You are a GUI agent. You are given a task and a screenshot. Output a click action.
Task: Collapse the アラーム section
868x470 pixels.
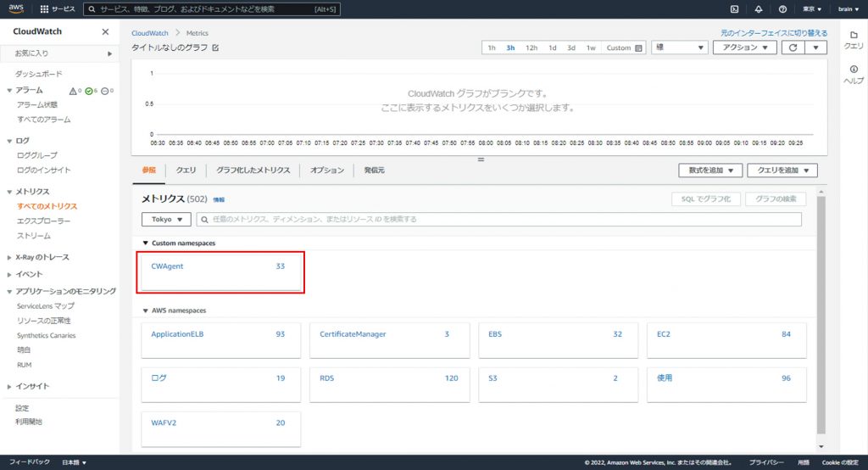click(x=9, y=90)
